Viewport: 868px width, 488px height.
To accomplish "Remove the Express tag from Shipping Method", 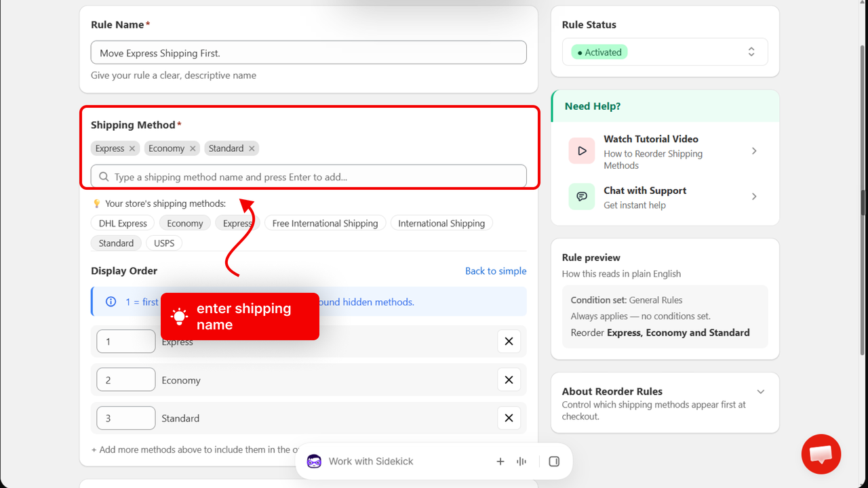I will pyautogui.click(x=132, y=148).
